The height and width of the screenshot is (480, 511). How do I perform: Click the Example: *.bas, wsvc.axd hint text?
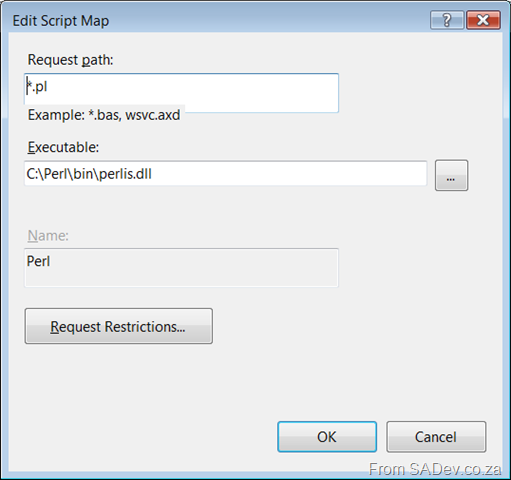pyautogui.click(x=104, y=115)
